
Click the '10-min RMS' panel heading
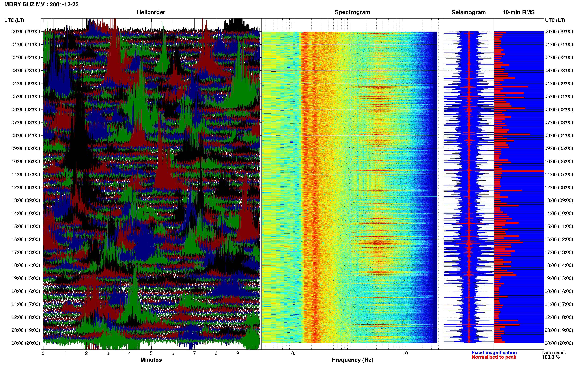pyautogui.click(x=518, y=12)
